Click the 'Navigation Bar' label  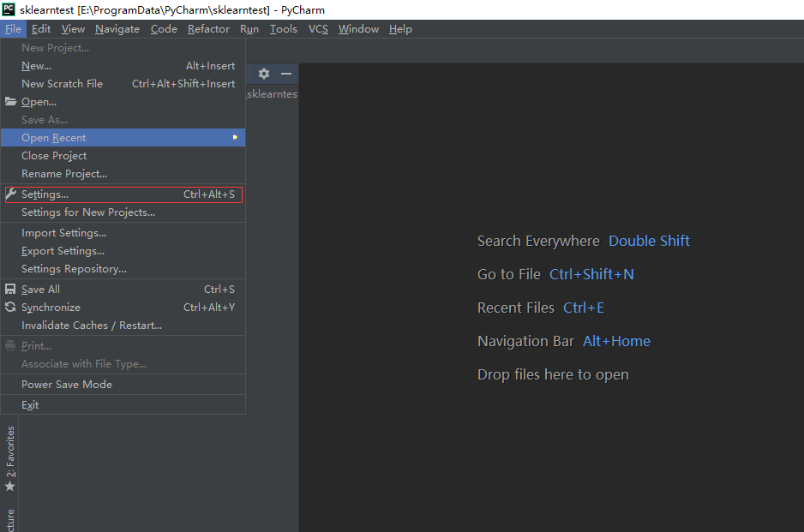(525, 341)
